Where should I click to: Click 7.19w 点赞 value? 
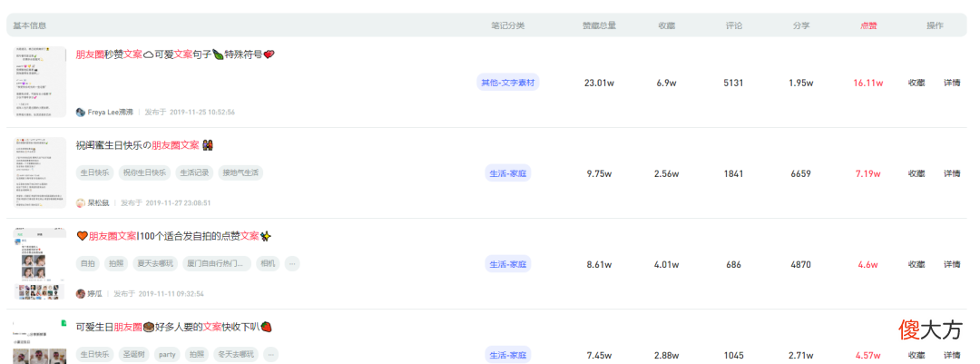click(868, 173)
